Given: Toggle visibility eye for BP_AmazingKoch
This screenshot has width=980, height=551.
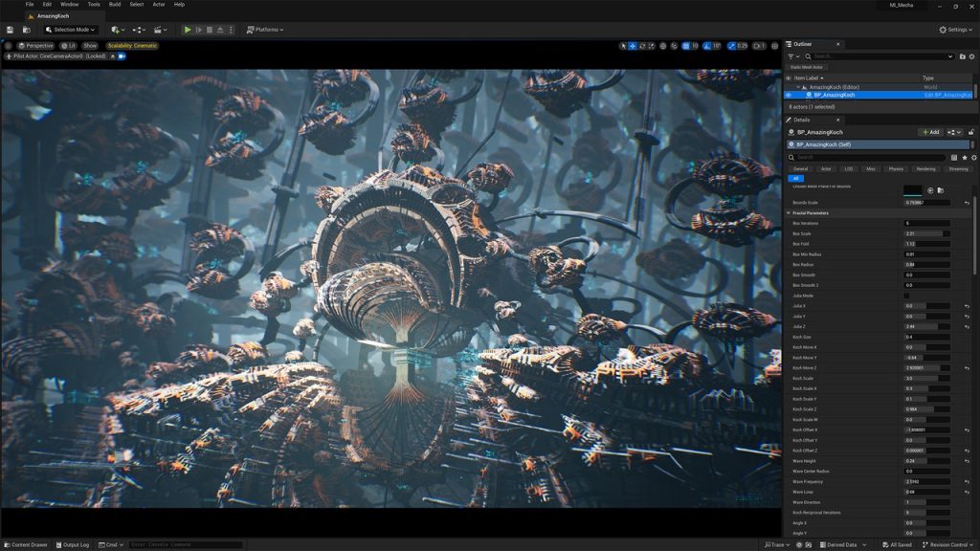Looking at the screenshot, I should click(789, 95).
